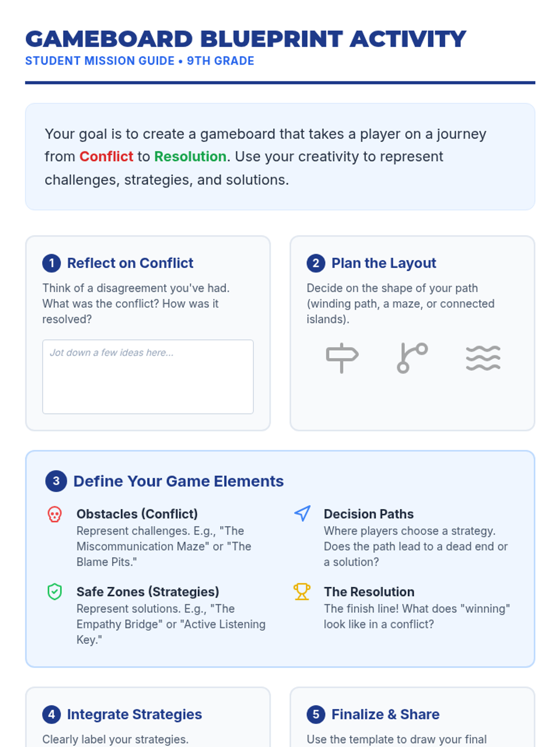Click the red skull Obstacles icon
The image size is (560, 747).
tap(55, 514)
